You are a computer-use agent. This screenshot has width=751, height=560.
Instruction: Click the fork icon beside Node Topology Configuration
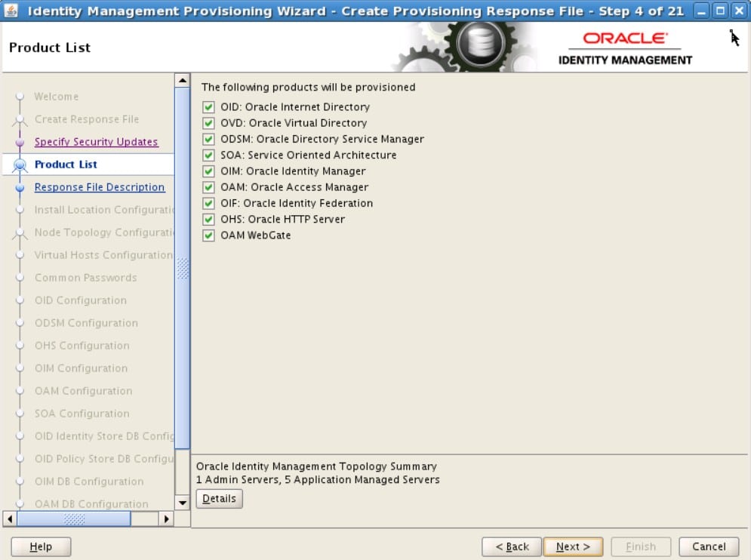[x=21, y=232]
